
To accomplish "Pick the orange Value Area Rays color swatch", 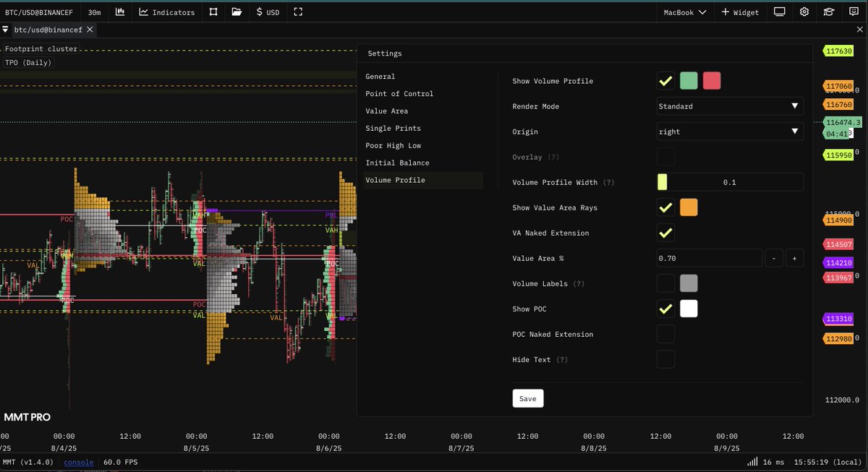I will (x=689, y=207).
